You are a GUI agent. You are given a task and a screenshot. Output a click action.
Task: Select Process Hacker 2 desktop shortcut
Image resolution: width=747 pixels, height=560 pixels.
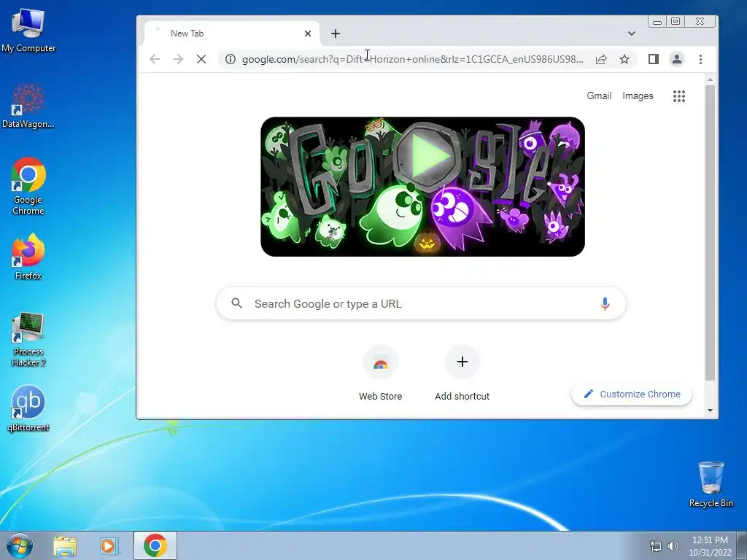coord(28,340)
